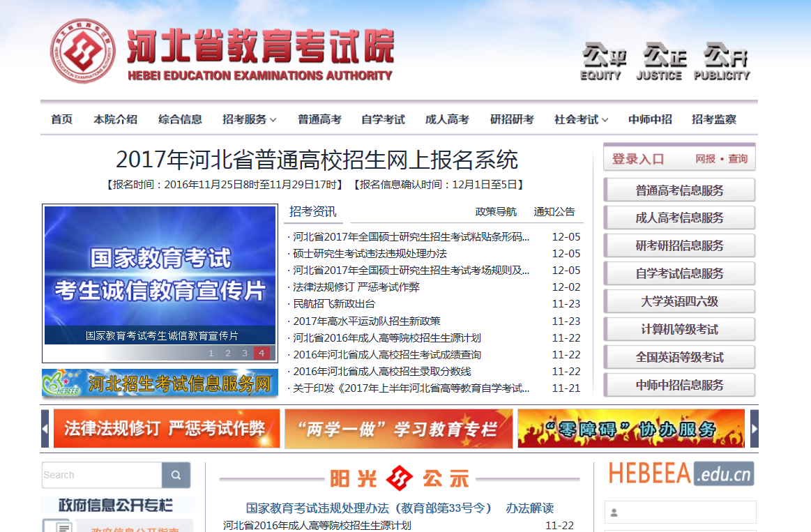811x532 pixels.
Task: Click the HEBEEA.edu.cn logo
Action: click(x=681, y=473)
